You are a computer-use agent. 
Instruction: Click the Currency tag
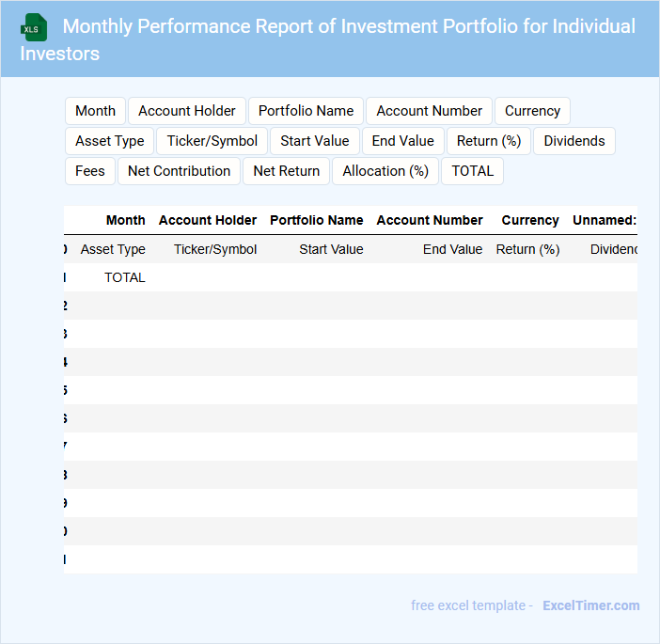532,111
